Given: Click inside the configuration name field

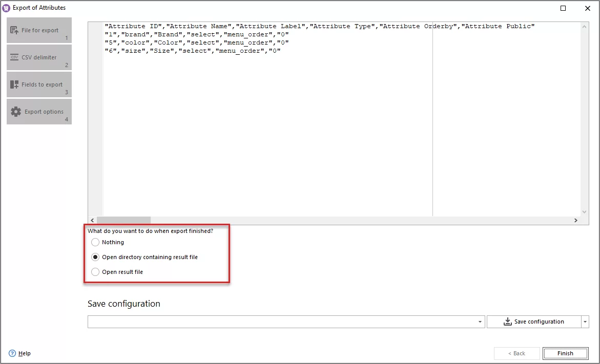Looking at the screenshot, I should [282, 322].
